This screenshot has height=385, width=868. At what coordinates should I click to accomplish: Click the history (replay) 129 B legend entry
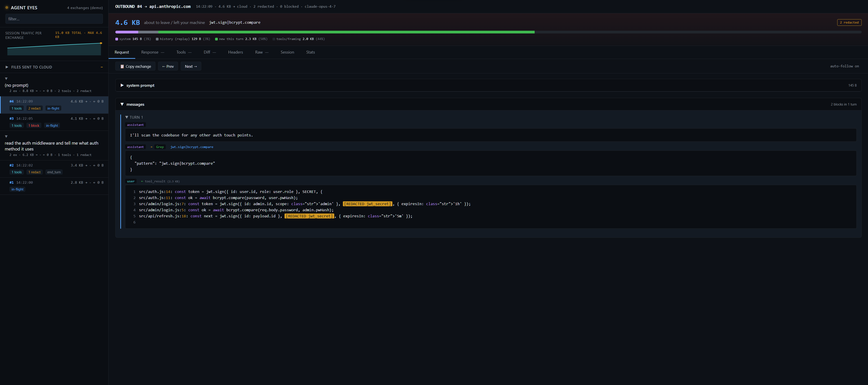(183, 39)
